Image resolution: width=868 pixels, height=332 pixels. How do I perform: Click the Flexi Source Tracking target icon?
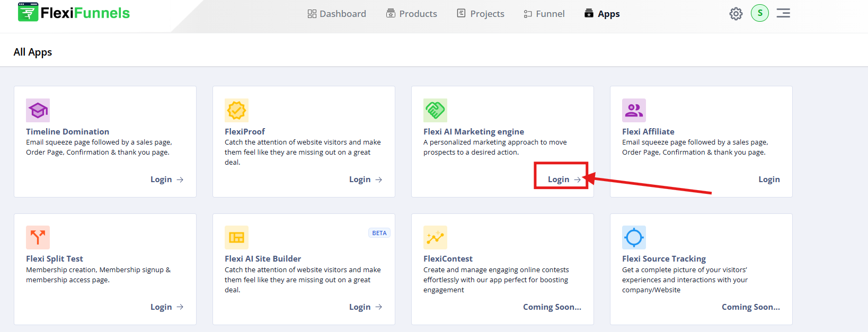point(634,237)
